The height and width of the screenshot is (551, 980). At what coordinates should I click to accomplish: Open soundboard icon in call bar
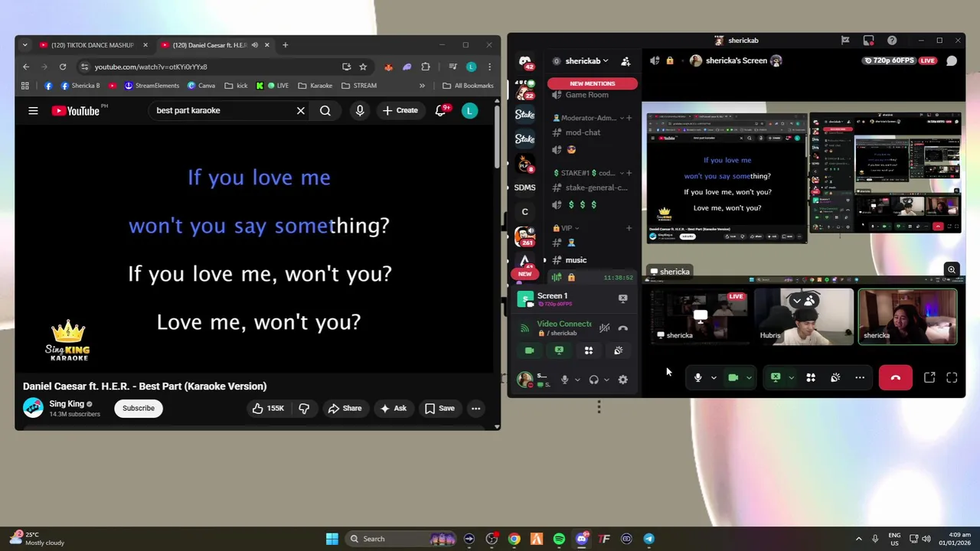click(x=835, y=377)
